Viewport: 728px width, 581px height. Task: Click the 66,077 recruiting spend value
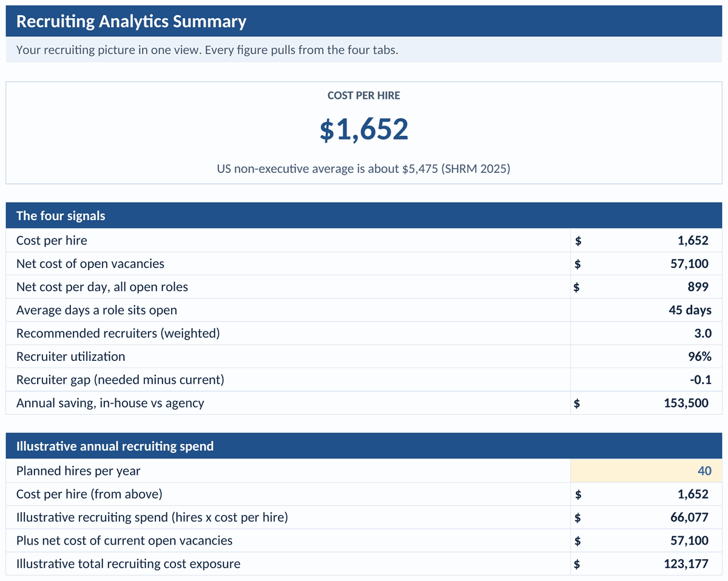pyautogui.click(x=689, y=517)
